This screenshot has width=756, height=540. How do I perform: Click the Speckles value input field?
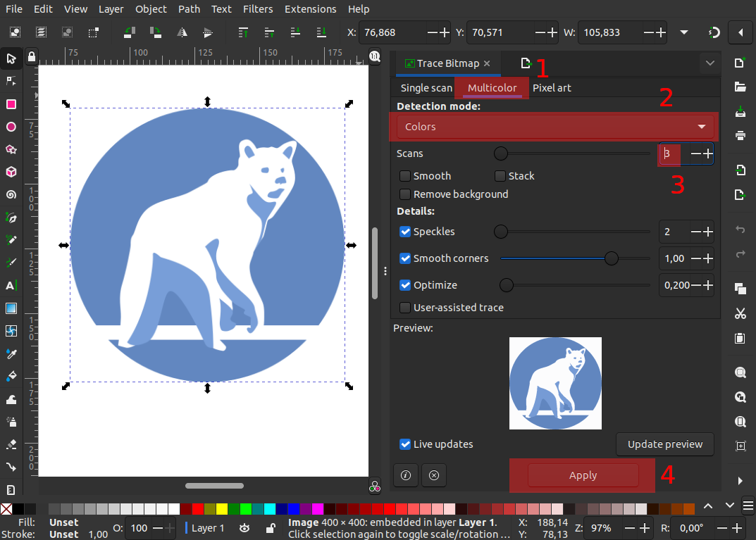(673, 232)
